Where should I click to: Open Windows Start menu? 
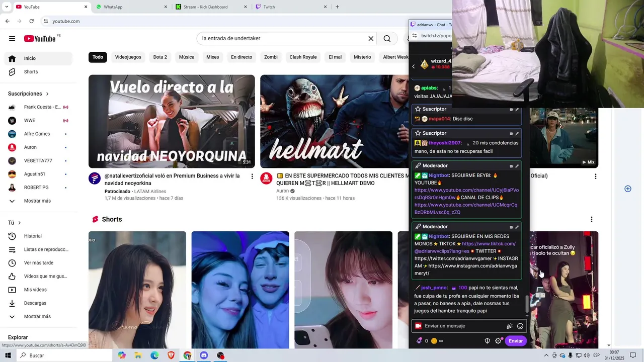pyautogui.click(x=8, y=355)
